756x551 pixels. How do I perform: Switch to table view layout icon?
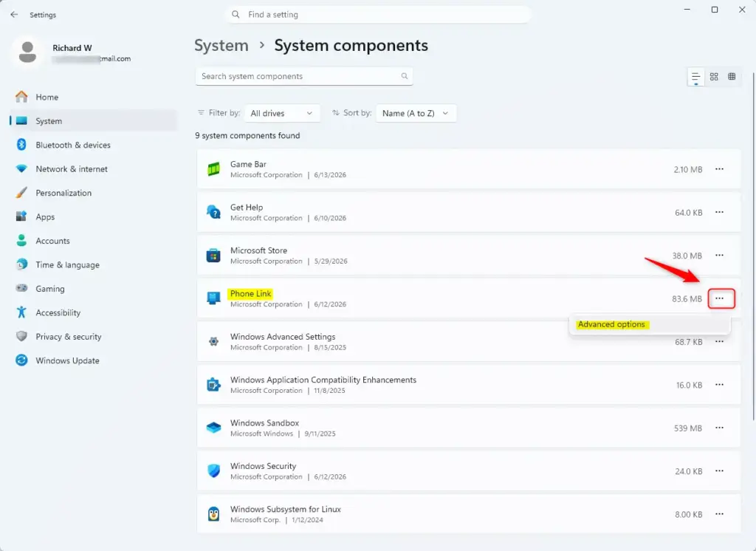(732, 76)
